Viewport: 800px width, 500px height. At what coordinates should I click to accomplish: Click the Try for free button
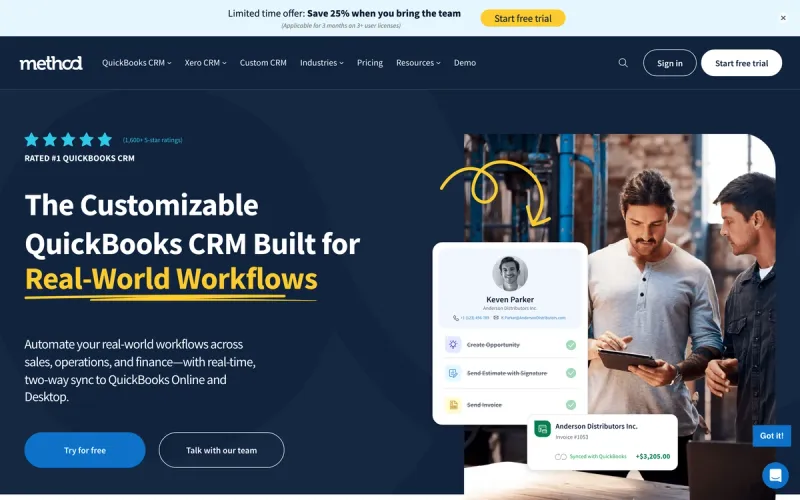point(85,450)
